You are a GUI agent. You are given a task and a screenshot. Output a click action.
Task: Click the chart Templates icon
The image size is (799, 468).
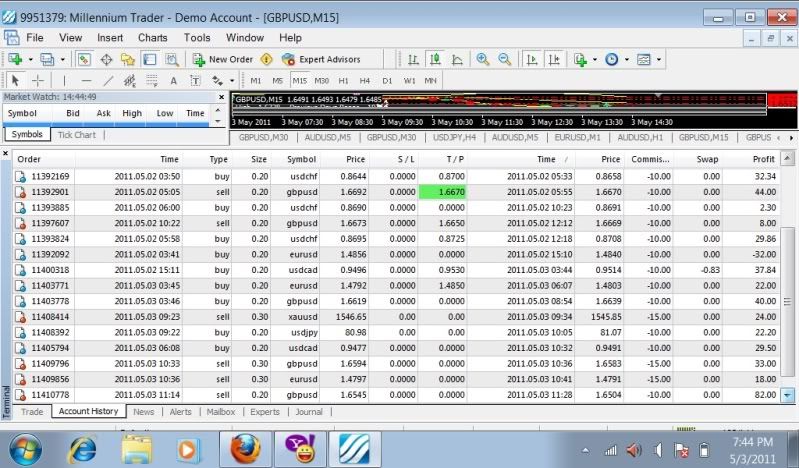[644, 60]
